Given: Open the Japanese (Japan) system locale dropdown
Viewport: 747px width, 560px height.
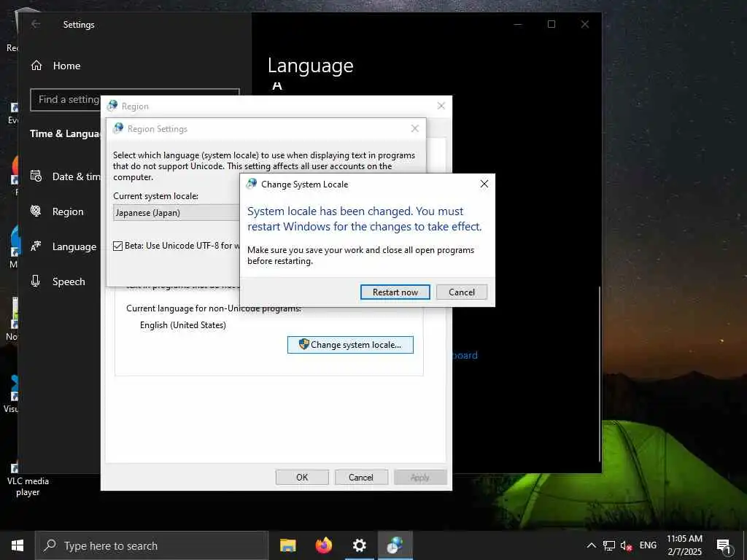Looking at the screenshot, I should tap(177, 212).
